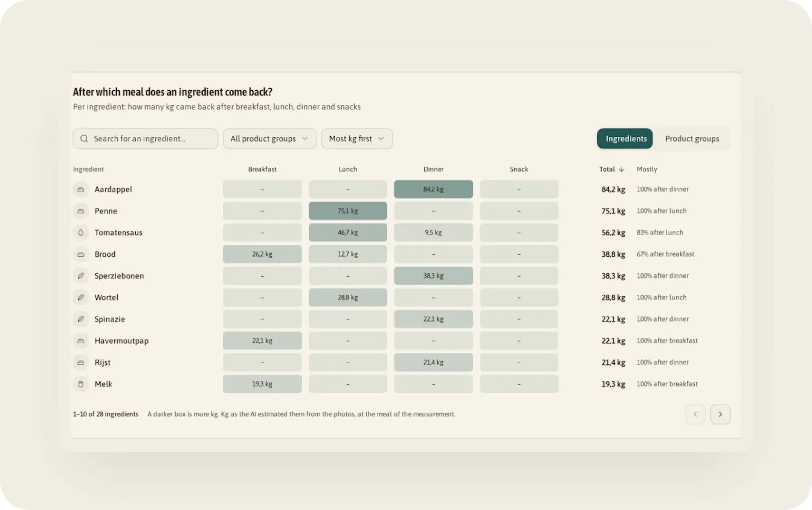This screenshot has height=510, width=812.
Task: Focus the Search for an ingredient field
Action: [145, 139]
